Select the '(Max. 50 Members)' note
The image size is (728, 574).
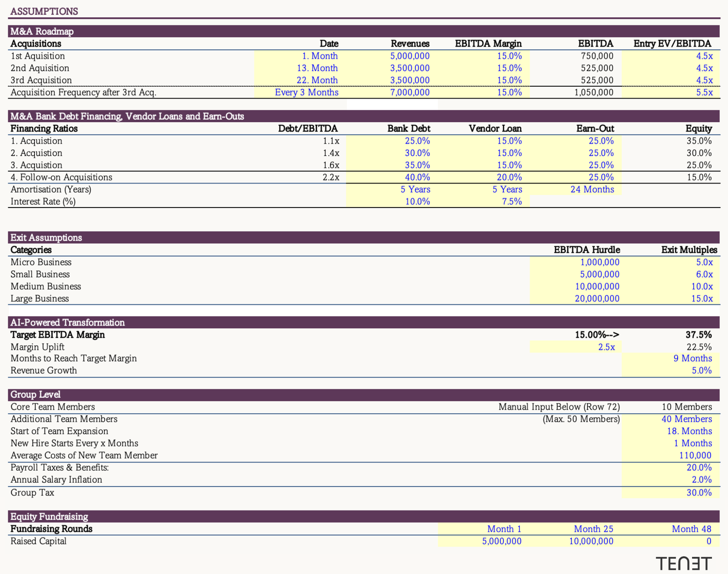pyautogui.click(x=581, y=419)
